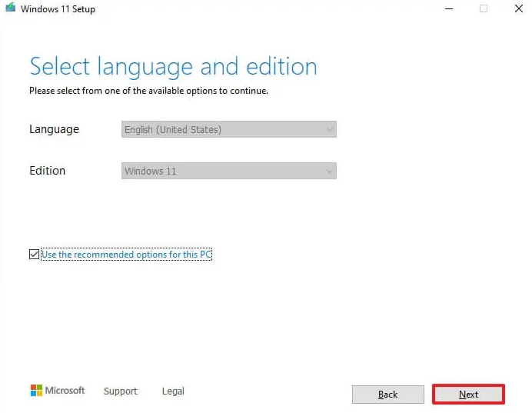This screenshot has width=532, height=413.
Task: Maximize the Setup window
Action: click(484, 8)
